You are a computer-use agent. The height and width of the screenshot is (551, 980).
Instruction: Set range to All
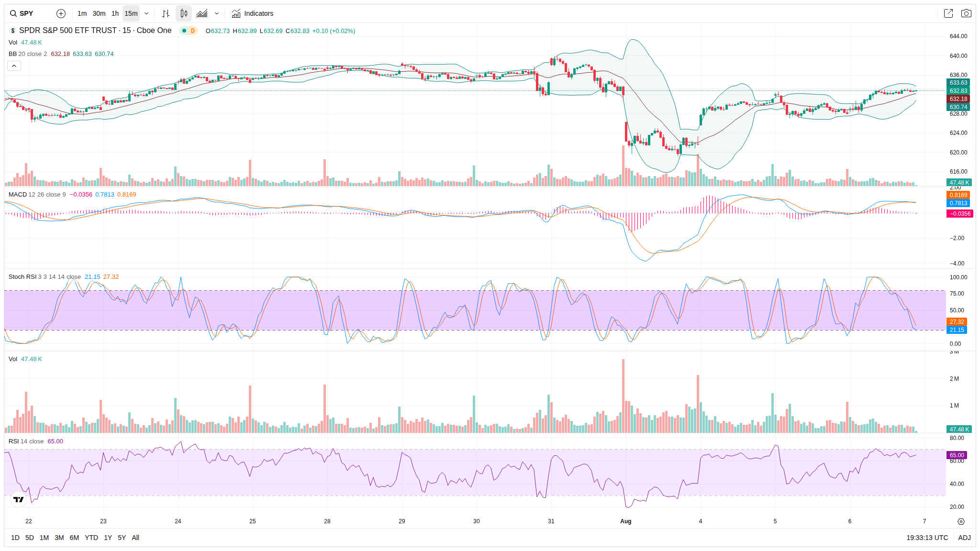135,538
